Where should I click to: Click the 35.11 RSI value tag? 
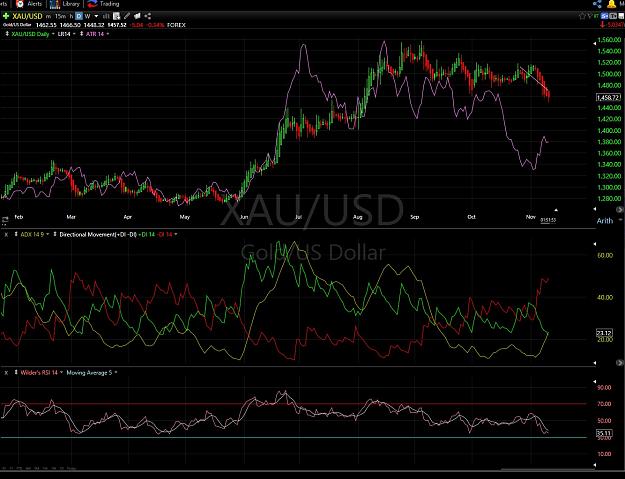(604, 433)
